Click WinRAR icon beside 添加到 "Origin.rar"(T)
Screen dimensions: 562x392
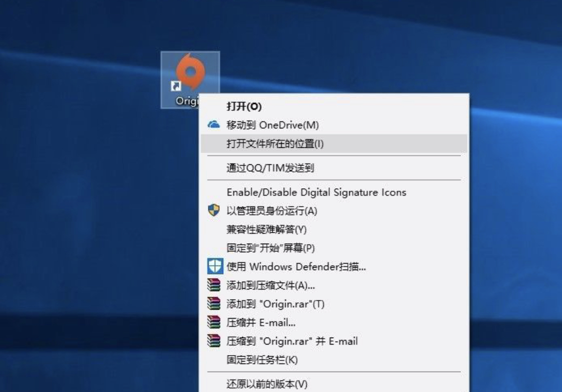(x=214, y=304)
